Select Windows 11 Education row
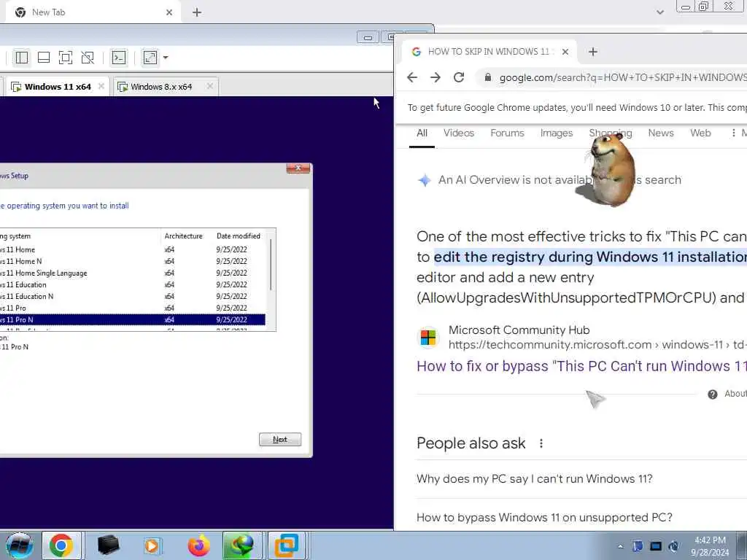This screenshot has width=747, height=560. coord(133,285)
